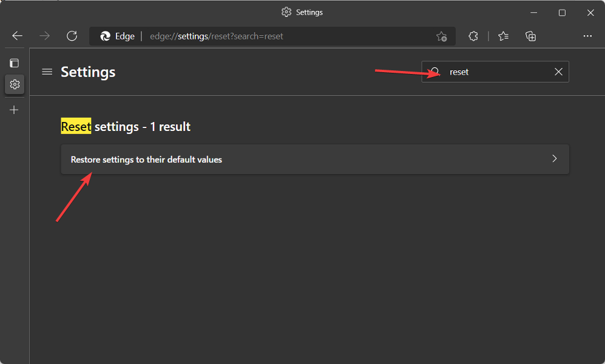Open the Favorites list icon

point(503,36)
